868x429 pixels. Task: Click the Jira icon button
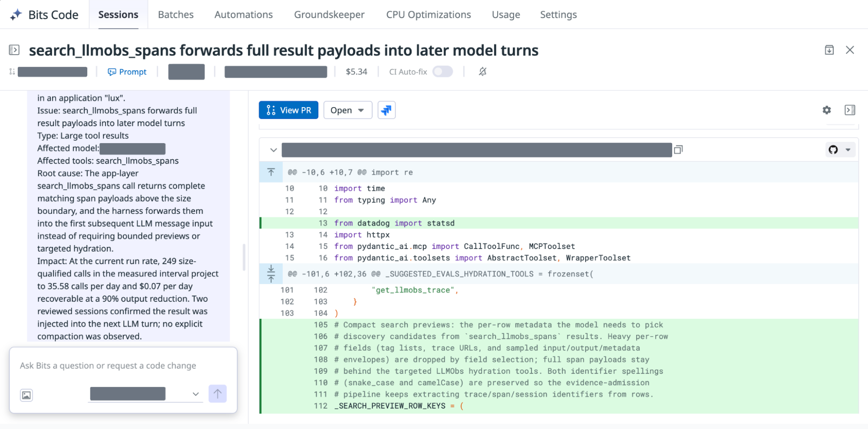pos(386,110)
